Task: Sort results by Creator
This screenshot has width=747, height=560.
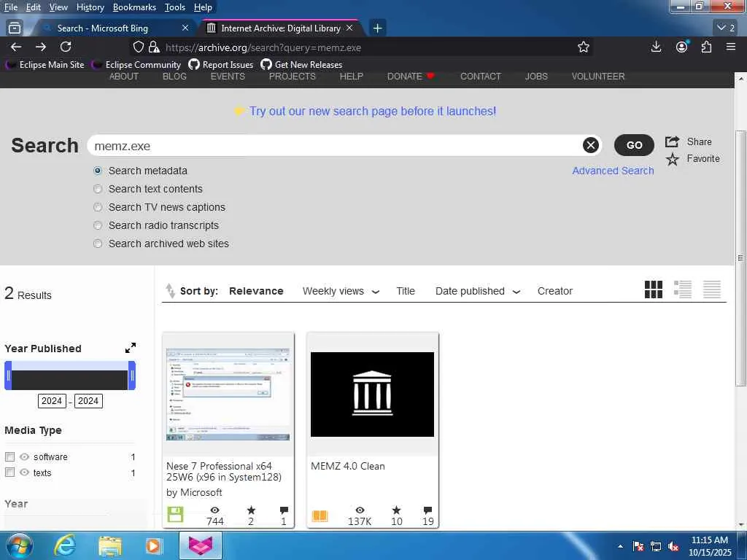Action: (555, 291)
